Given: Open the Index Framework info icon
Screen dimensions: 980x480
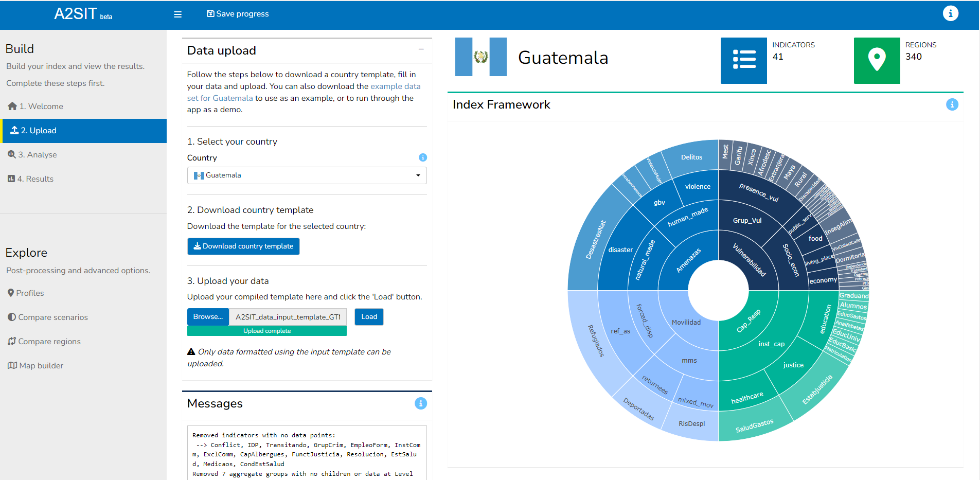Looking at the screenshot, I should point(952,105).
